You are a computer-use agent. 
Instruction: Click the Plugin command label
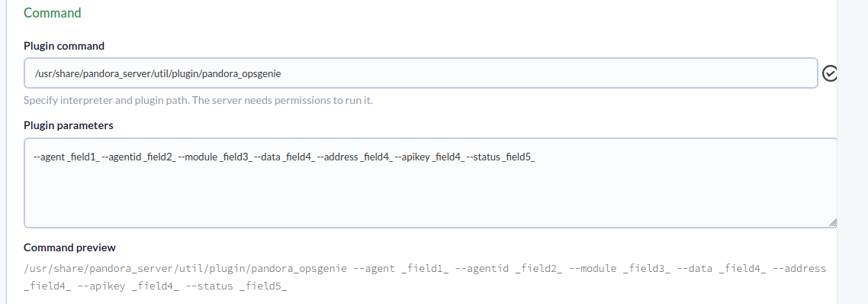coord(64,46)
